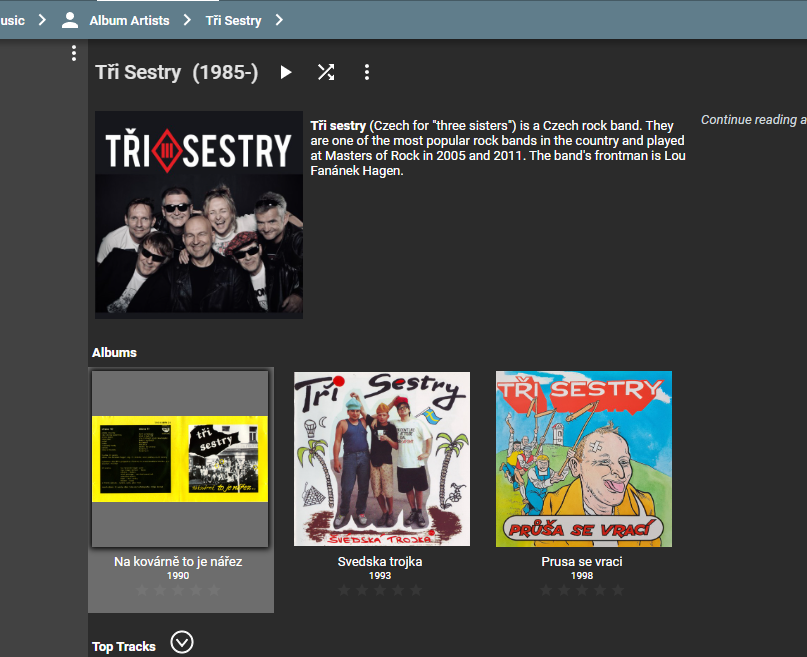Open Prusa se vraci album cover
Screen dimensions: 807x657
tap(584, 459)
